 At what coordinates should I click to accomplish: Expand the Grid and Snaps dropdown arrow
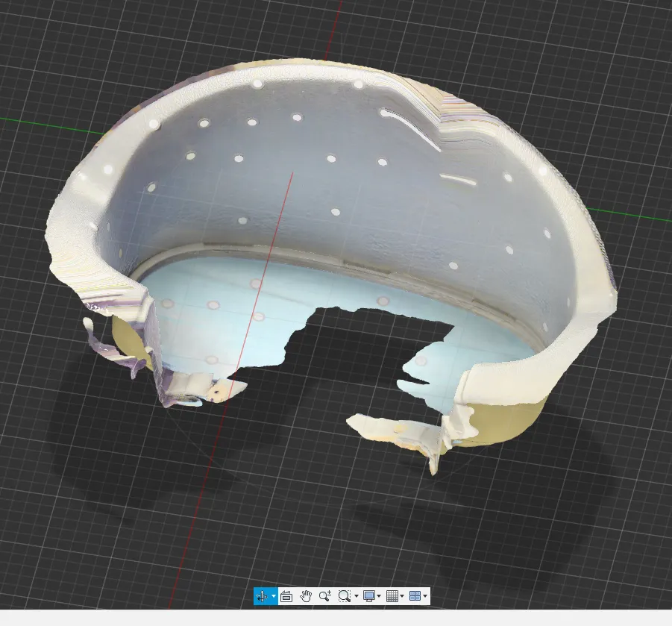[402, 596]
